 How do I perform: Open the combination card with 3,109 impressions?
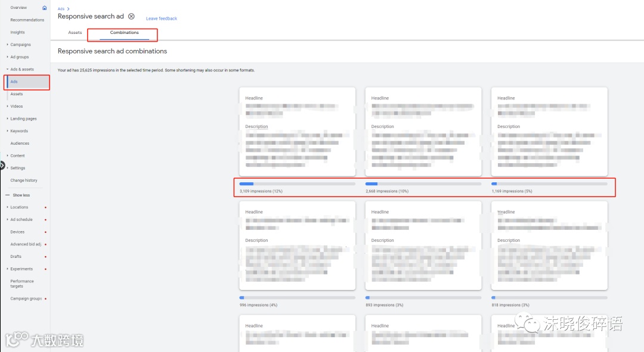pos(298,131)
